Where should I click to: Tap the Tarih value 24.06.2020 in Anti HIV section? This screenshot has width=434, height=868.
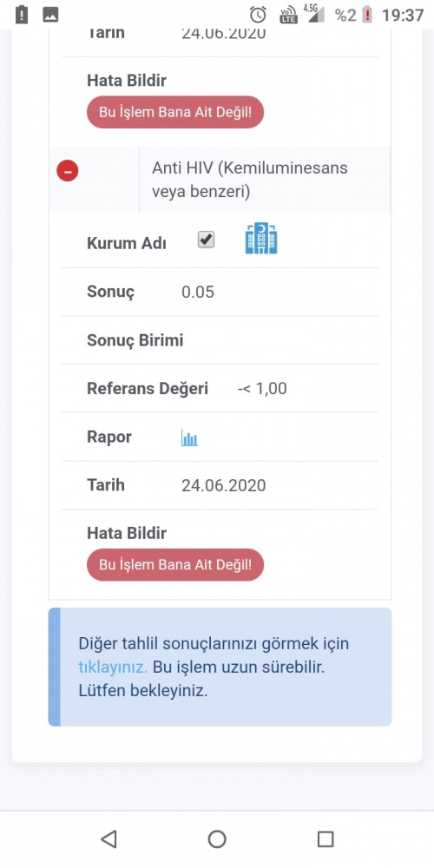(x=224, y=485)
